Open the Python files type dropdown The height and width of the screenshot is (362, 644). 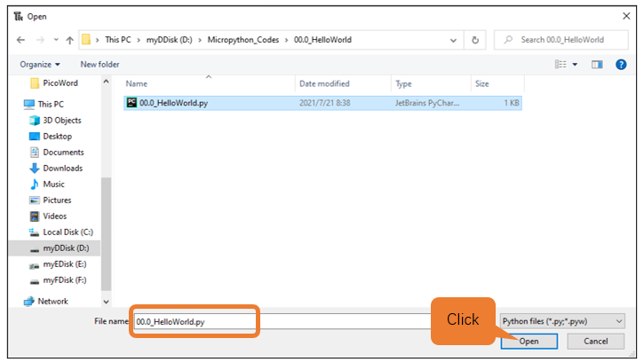(562, 321)
